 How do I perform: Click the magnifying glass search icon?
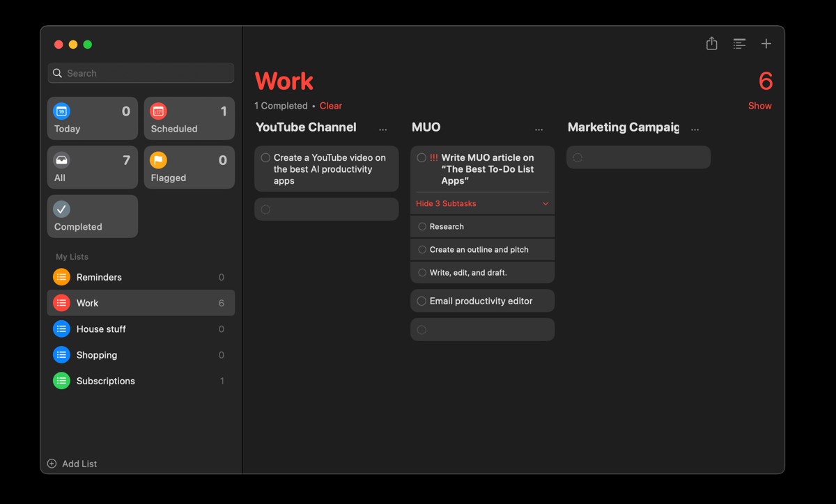[x=58, y=73]
